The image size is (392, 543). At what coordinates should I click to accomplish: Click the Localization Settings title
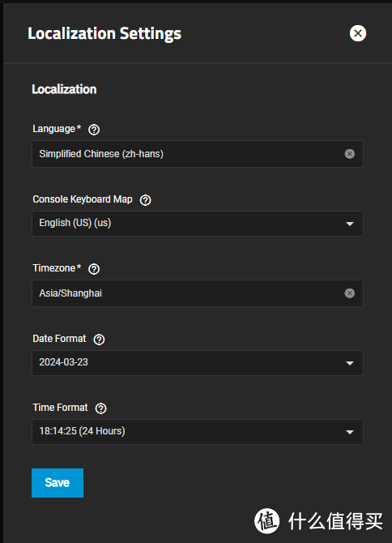point(104,34)
